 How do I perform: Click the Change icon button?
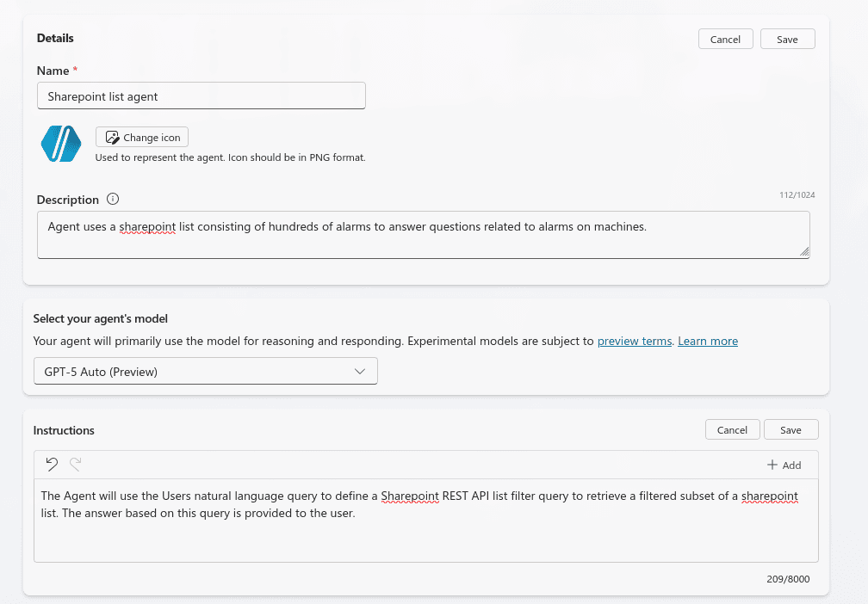click(x=142, y=138)
